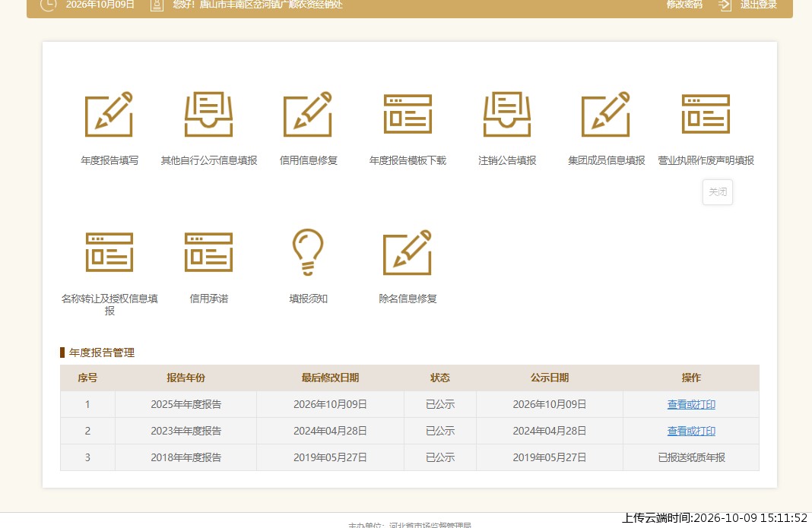Image resolution: width=812 pixels, height=528 pixels.
Task: Click 修改密码 in the top bar
Action: tap(684, 5)
